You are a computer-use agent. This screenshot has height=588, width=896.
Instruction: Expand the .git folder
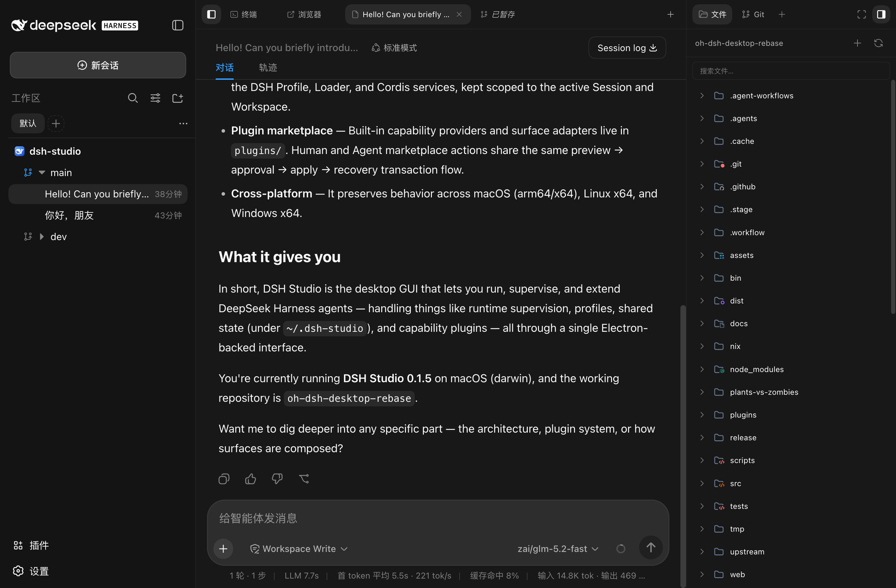[x=702, y=164]
